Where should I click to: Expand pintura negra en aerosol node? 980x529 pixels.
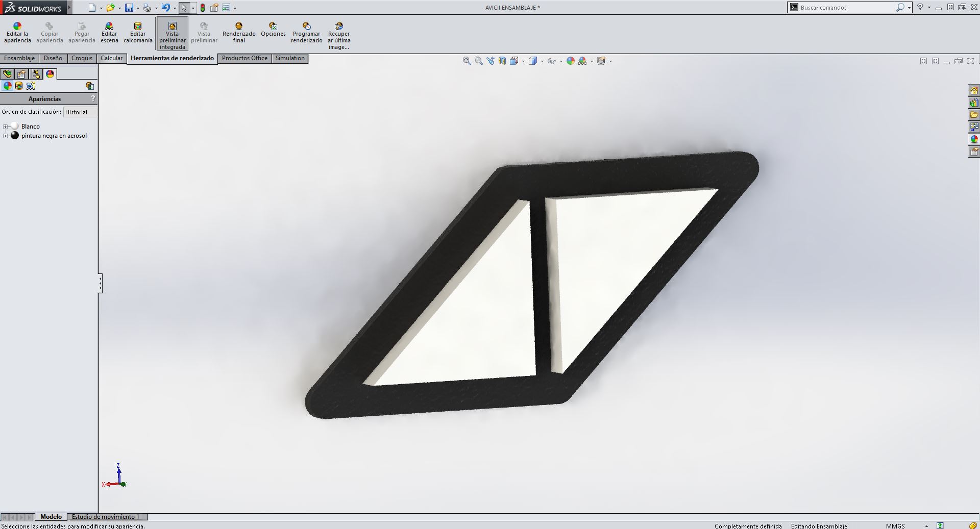click(x=5, y=136)
